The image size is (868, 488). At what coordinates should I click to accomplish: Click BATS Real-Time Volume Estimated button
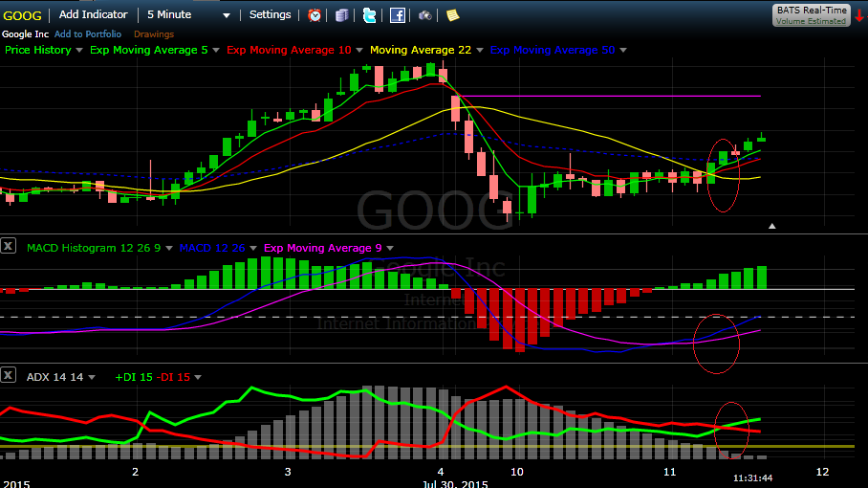(x=811, y=15)
